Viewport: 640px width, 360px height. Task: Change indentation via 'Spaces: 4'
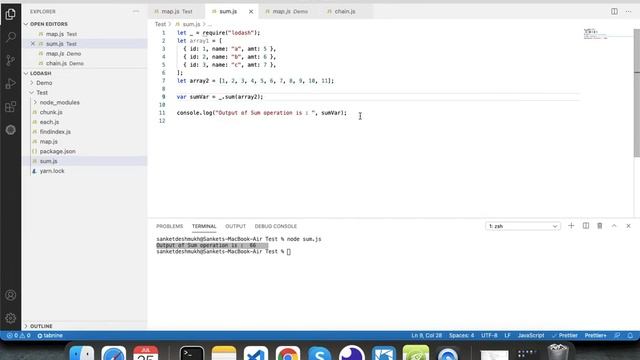(462, 336)
